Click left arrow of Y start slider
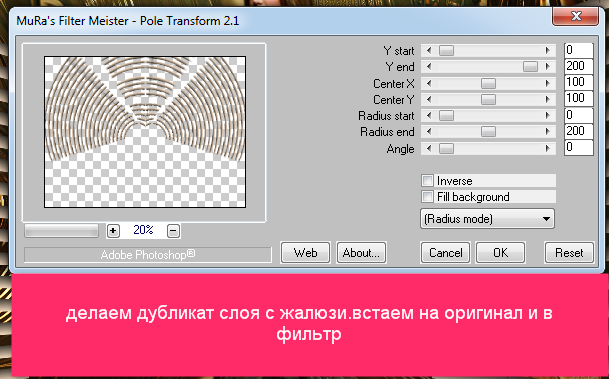The width and height of the screenshot is (609, 379). coord(429,50)
